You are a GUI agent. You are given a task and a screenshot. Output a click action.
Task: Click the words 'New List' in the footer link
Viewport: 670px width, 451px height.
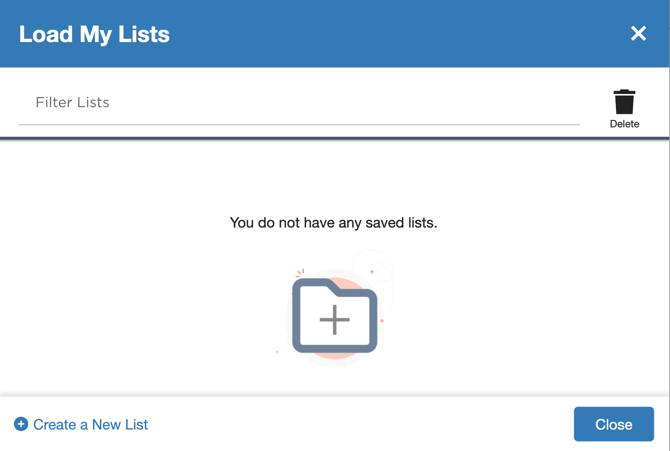point(120,424)
